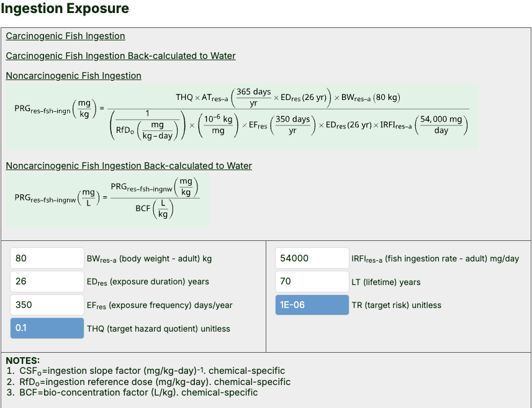Click the NOTES heading text
The height and width of the screenshot is (408, 532).
click(x=22, y=360)
